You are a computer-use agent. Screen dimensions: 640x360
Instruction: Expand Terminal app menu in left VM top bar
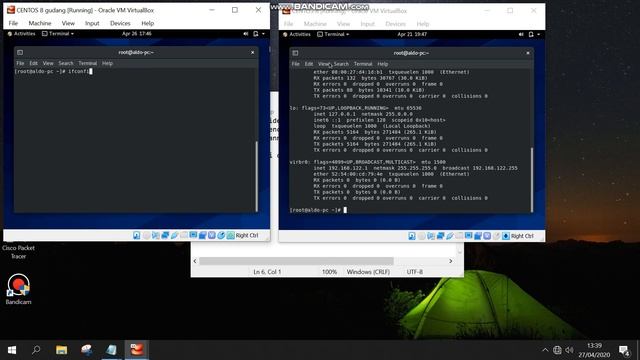58,34
